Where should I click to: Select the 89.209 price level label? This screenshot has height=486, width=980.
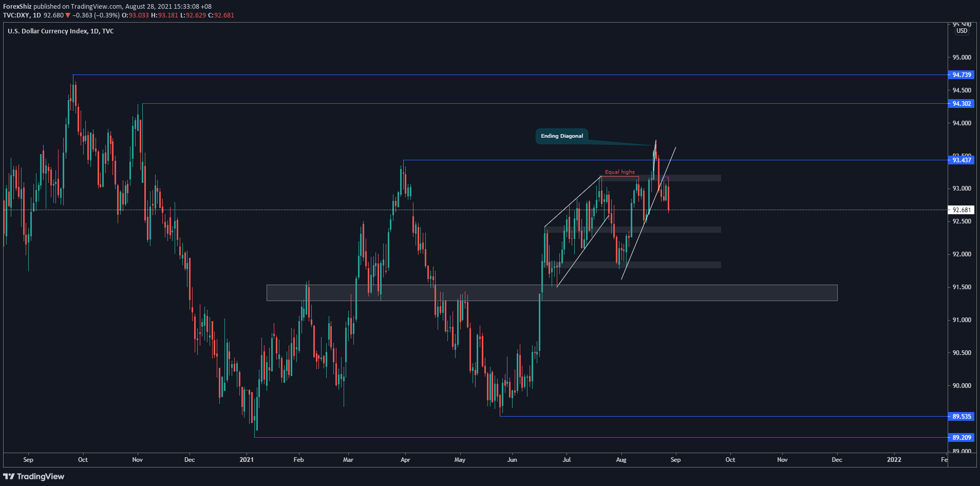coord(962,438)
